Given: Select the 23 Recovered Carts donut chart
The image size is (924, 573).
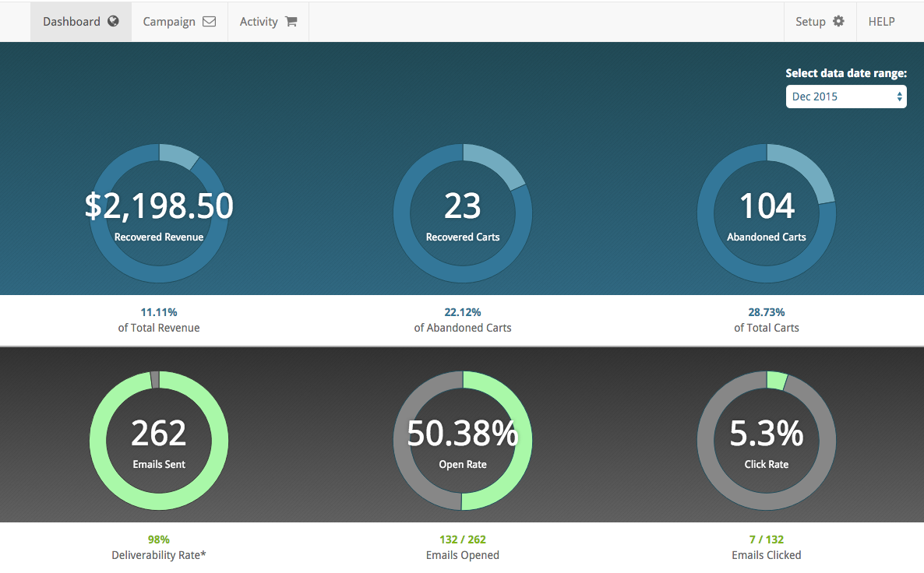Looking at the screenshot, I should (463, 213).
